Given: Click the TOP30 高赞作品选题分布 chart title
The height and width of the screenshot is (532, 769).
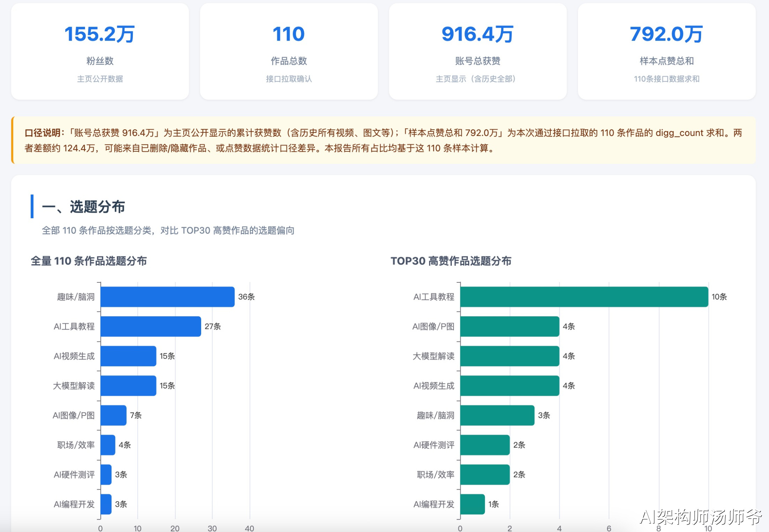Looking at the screenshot, I should pyautogui.click(x=451, y=261).
